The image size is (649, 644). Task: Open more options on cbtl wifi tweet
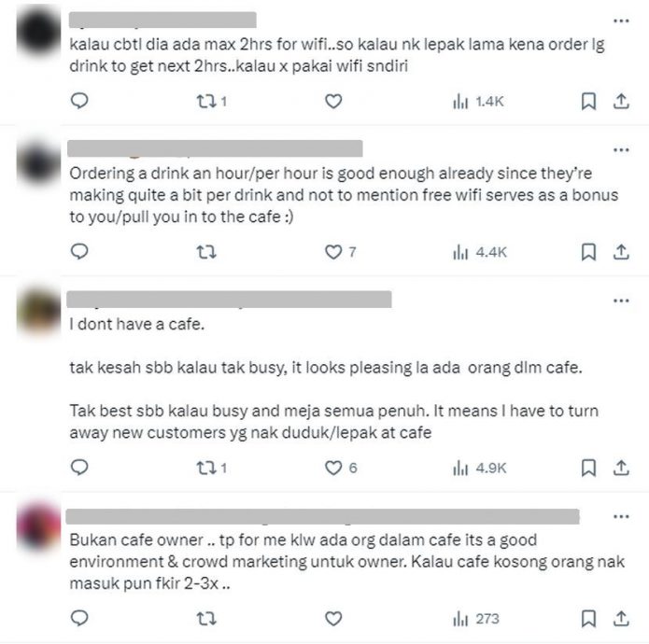[621, 21]
